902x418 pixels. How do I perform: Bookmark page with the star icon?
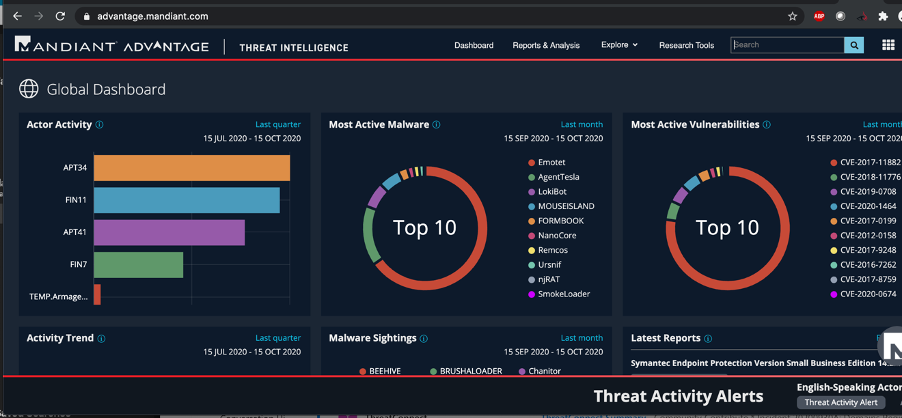click(x=792, y=16)
